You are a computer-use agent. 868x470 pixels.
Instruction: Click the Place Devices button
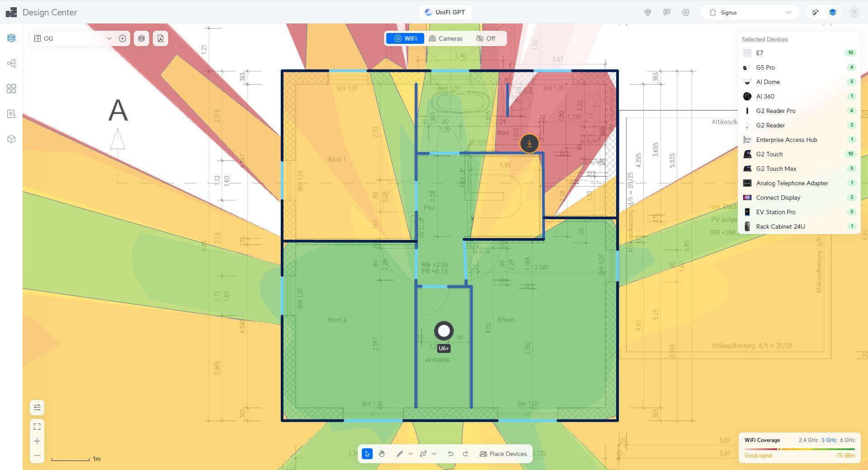(503, 454)
